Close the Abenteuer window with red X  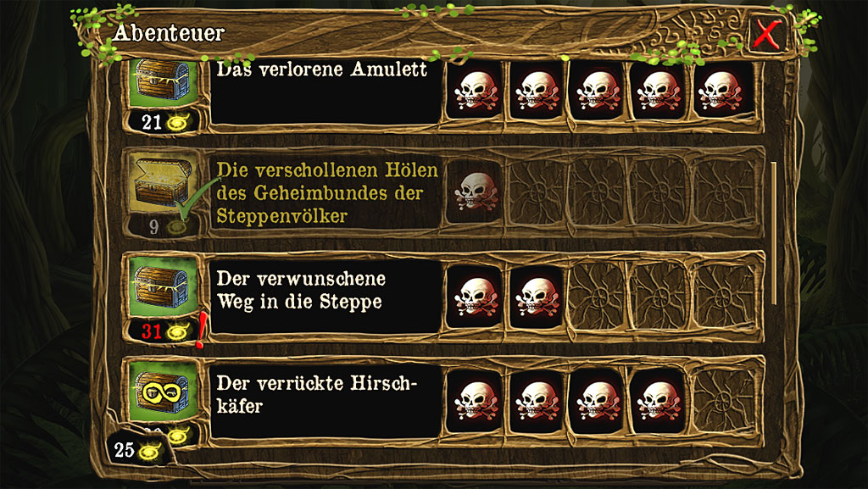(767, 34)
